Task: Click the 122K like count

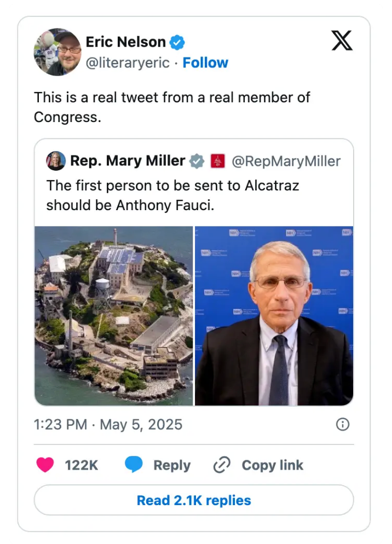Action: (82, 465)
